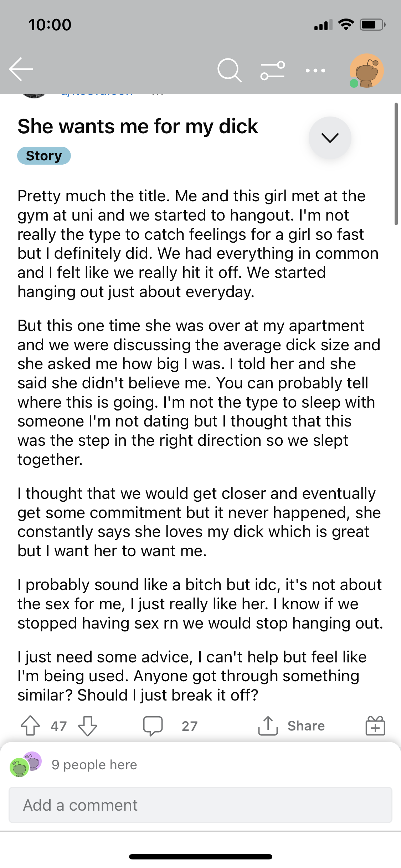Open comments via speech bubble icon
401x868 pixels.
pyautogui.click(x=153, y=726)
